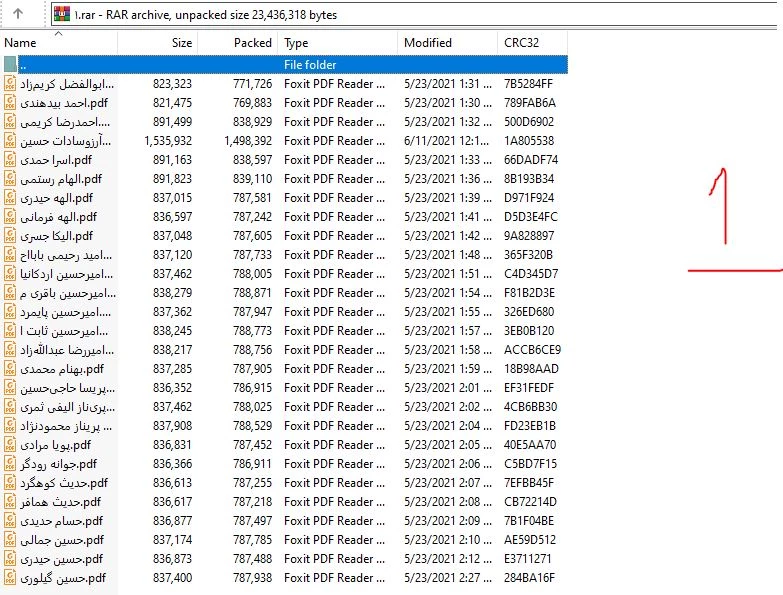Click PDF icon of اسرا حمدی.pdf
This screenshot has height=595, width=783.
(x=11, y=160)
